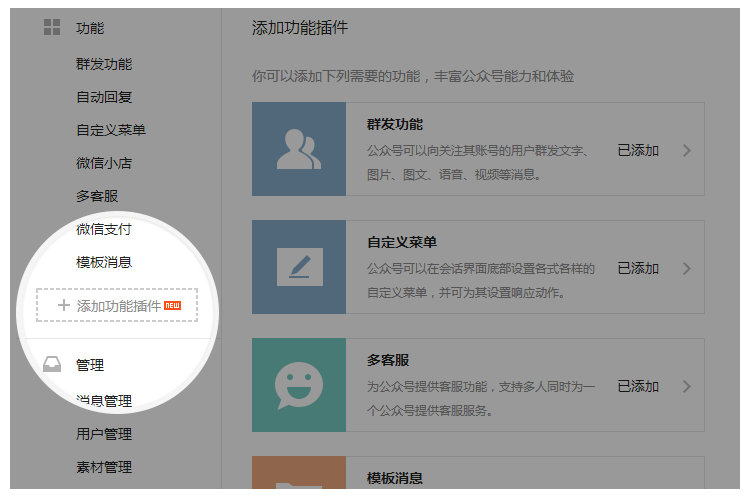
Task: Open 微信支付 in the sidebar
Action: point(104,229)
